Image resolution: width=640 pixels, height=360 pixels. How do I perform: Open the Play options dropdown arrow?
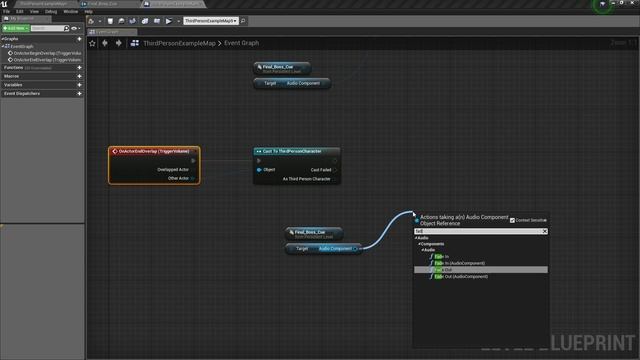(x=178, y=21)
